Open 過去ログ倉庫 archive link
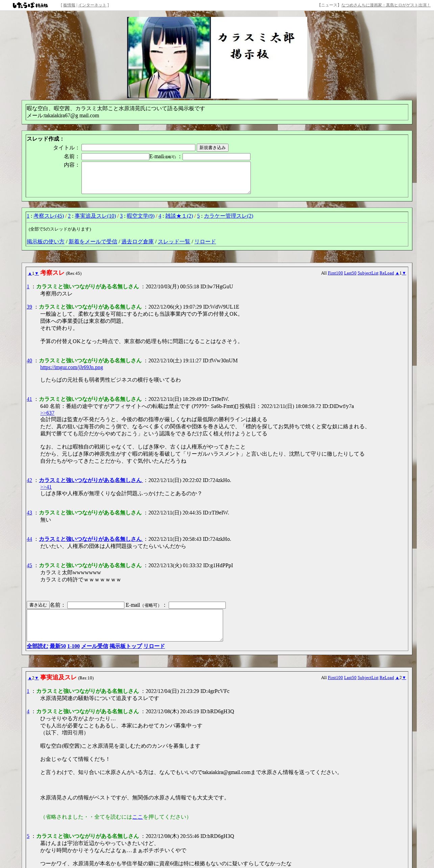 coord(138,242)
